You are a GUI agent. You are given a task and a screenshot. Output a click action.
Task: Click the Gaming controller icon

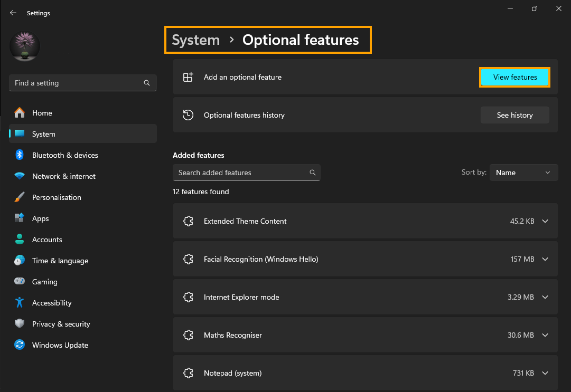(x=20, y=281)
